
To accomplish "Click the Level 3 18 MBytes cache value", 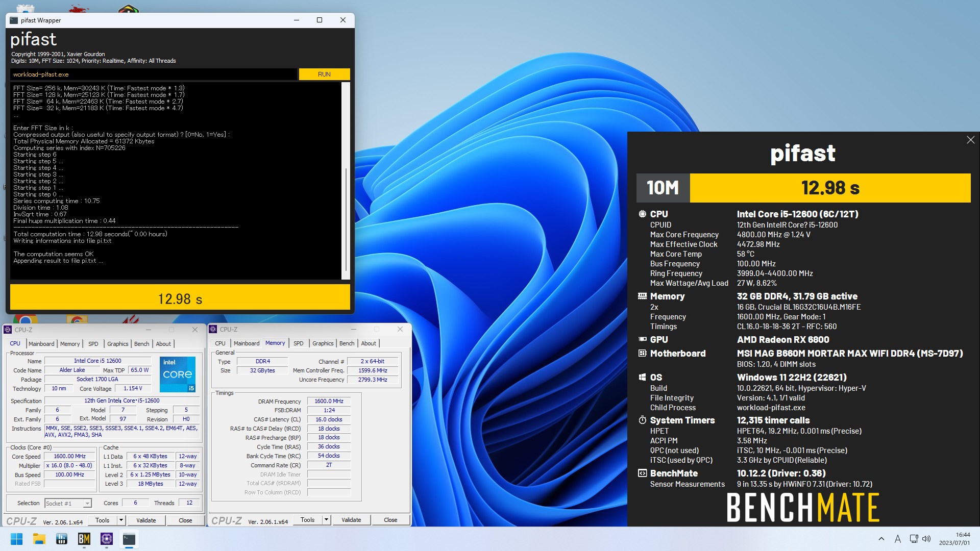I will point(151,484).
